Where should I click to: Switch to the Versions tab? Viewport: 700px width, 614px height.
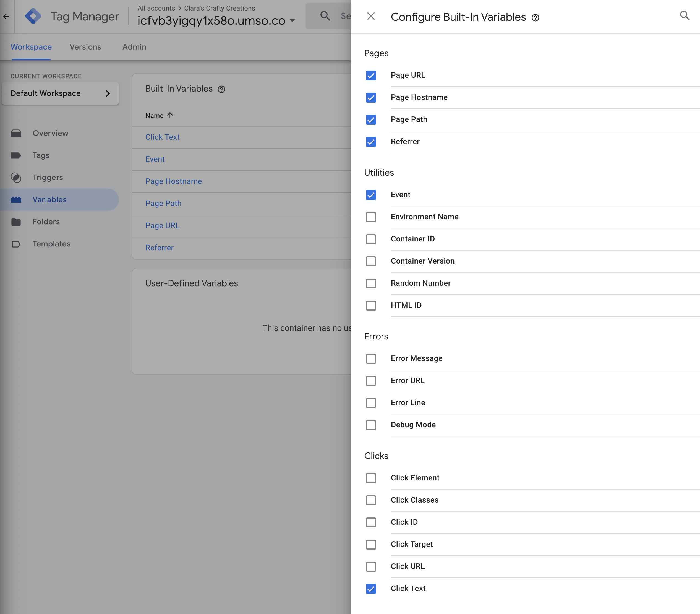tap(85, 47)
